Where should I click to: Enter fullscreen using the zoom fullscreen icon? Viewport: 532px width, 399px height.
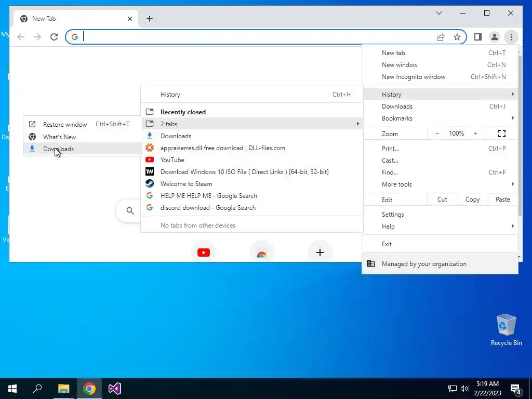coord(501,134)
